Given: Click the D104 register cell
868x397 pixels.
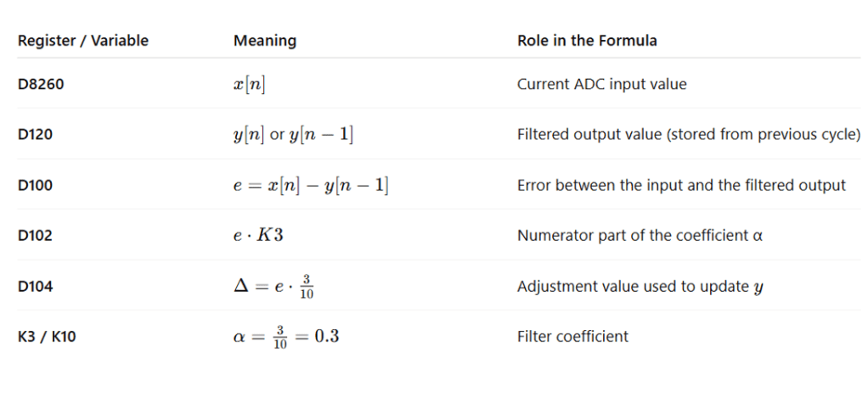Looking at the screenshot, I should [35, 287].
